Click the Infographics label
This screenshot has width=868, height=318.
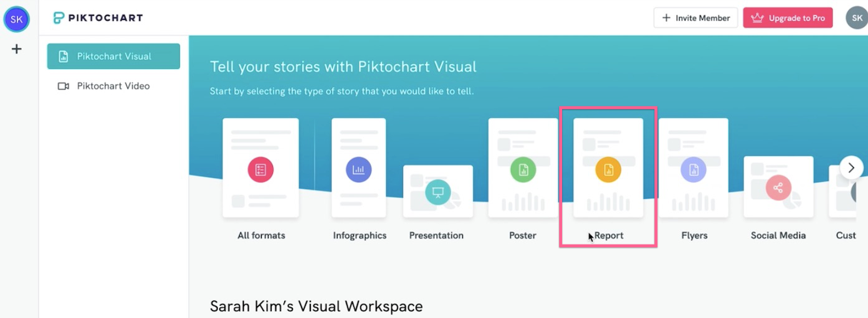pos(360,235)
